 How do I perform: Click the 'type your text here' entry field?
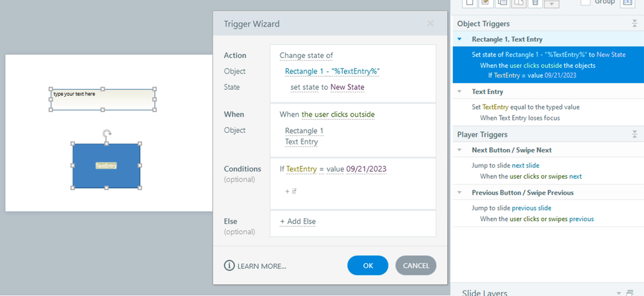pos(103,99)
